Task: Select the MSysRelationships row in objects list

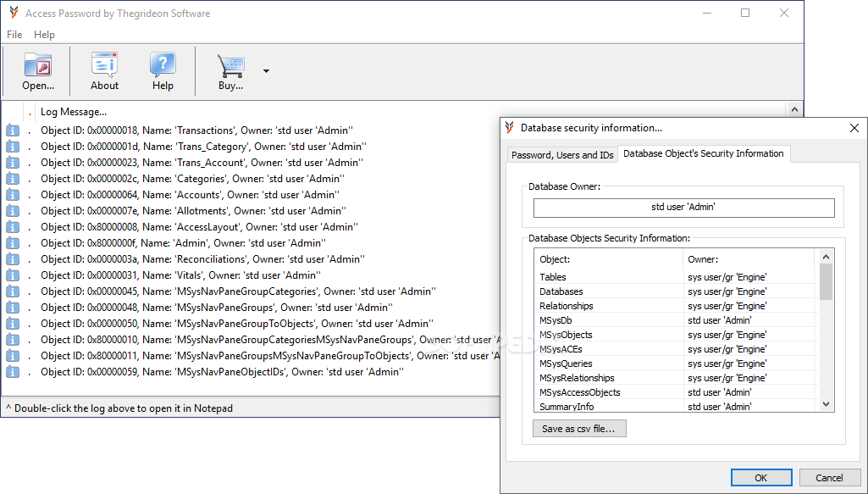Action: [676, 378]
